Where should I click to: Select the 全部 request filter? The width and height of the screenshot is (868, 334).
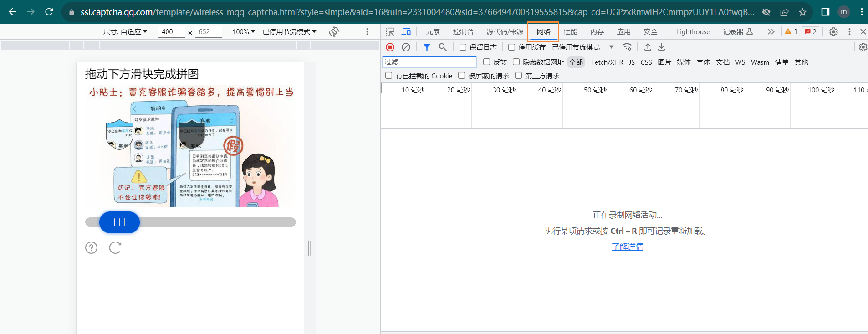[576, 62]
